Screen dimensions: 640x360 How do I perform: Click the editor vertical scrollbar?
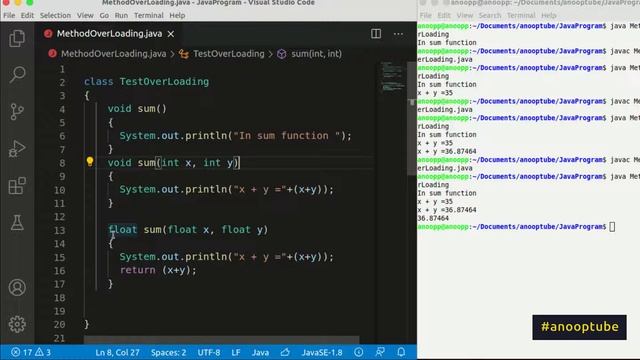tap(412, 118)
